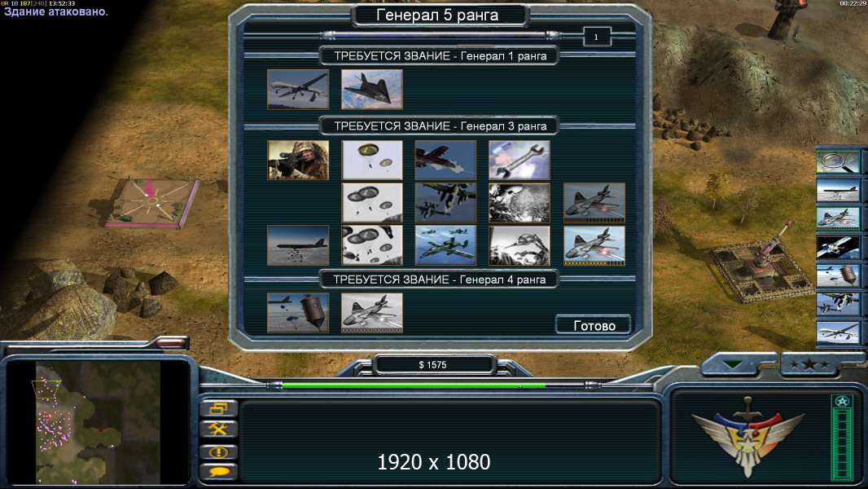This screenshot has height=489, width=868.
Task: Click the Готово button
Action: coord(594,325)
